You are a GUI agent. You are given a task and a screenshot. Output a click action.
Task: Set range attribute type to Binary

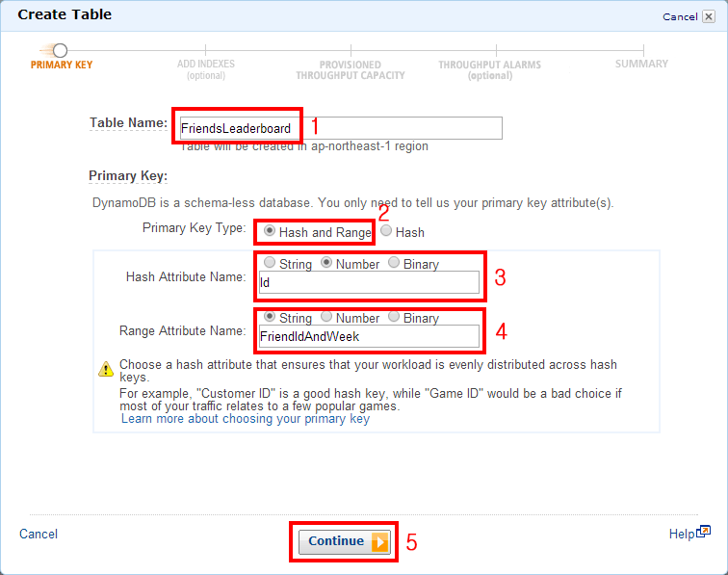click(394, 317)
